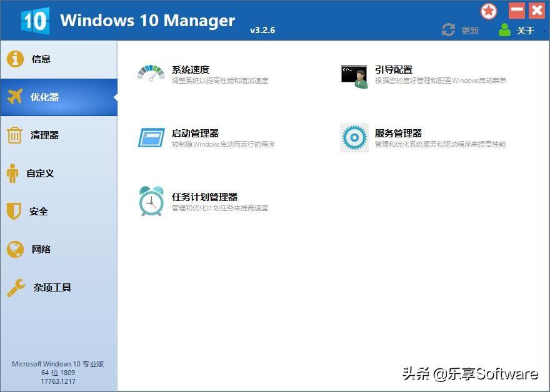Open the 引导配置 console icon
Image resolution: width=550 pixels, height=392 pixels.
[354, 76]
